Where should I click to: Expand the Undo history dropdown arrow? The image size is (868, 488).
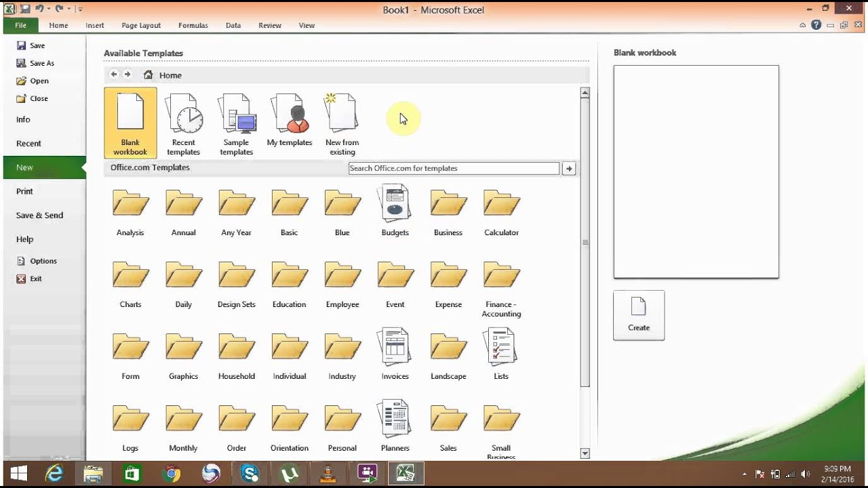click(49, 9)
